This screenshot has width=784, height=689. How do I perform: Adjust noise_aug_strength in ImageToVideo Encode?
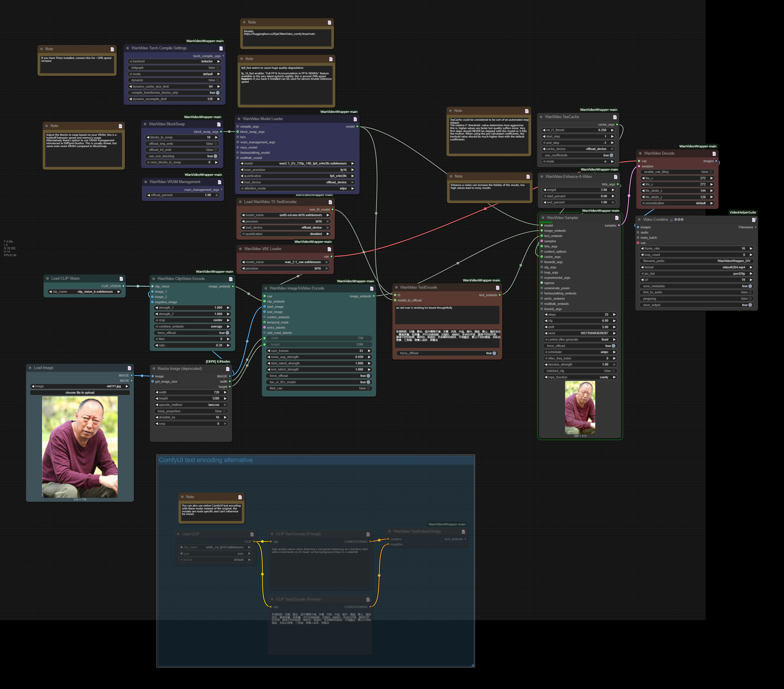[319, 357]
